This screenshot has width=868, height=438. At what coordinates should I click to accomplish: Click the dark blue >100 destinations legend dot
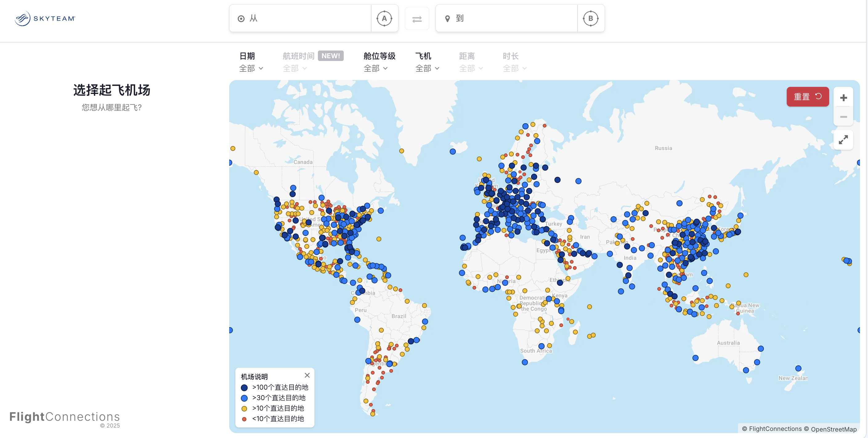(244, 387)
